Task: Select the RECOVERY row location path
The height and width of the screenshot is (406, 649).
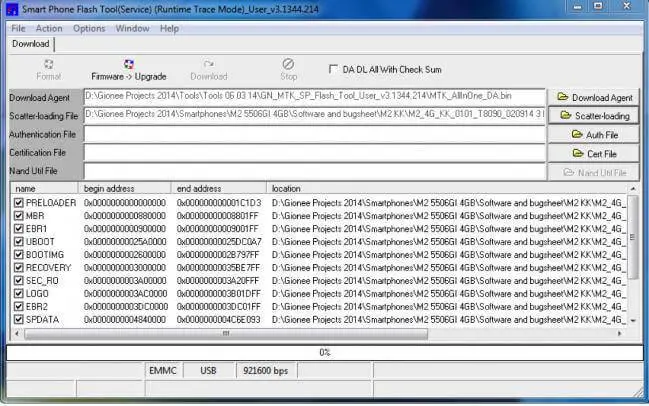Action: click(x=449, y=268)
